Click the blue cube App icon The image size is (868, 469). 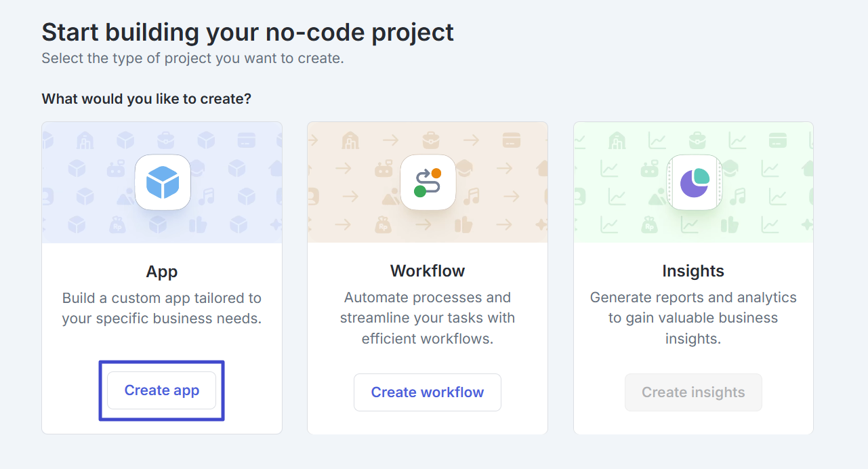pyautogui.click(x=163, y=182)
